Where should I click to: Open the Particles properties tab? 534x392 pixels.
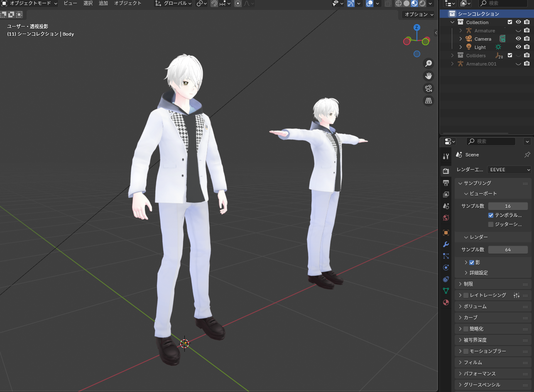446,256
